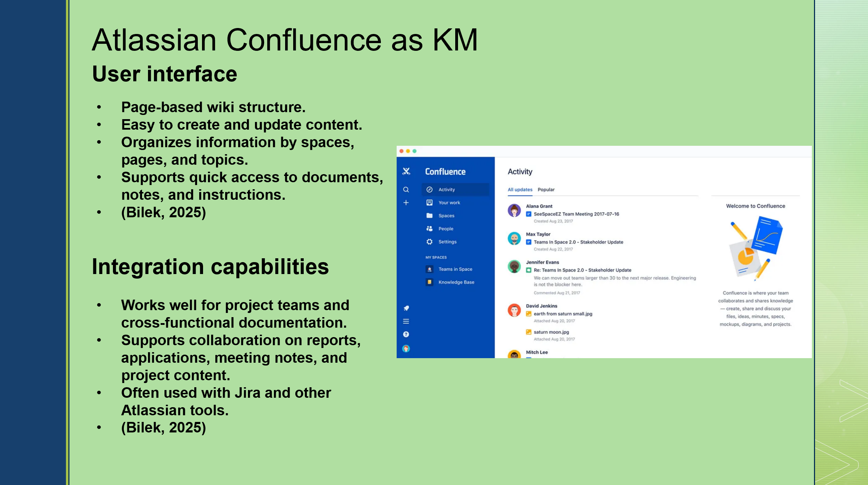Click the bullet about organizing information by spaces
Viewport: 868px width, 485px height.
tap(238, 151)
